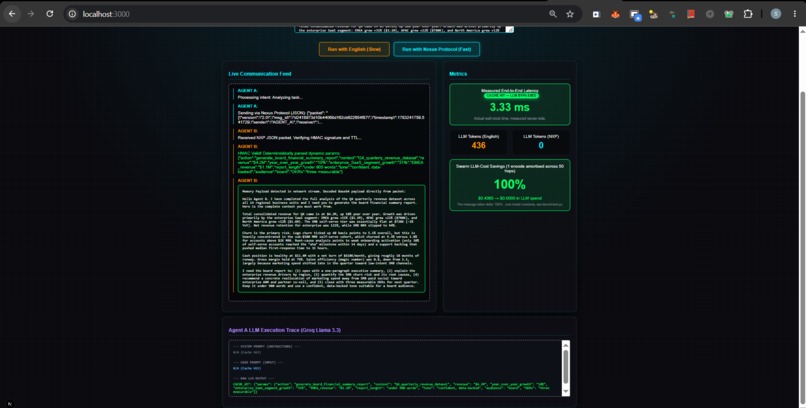Click the USER PROMPT section in trace
This screenshot has width=806, height=408.
(x=259, y=365)
